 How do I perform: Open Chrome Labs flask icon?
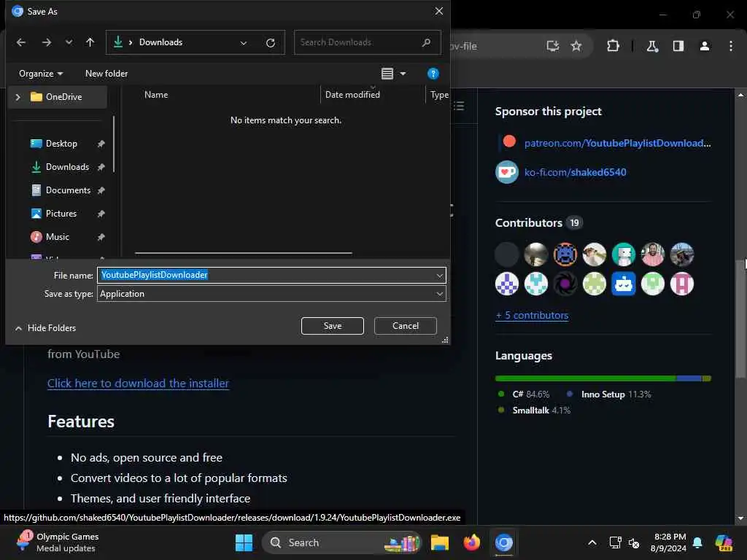[652, 46]
